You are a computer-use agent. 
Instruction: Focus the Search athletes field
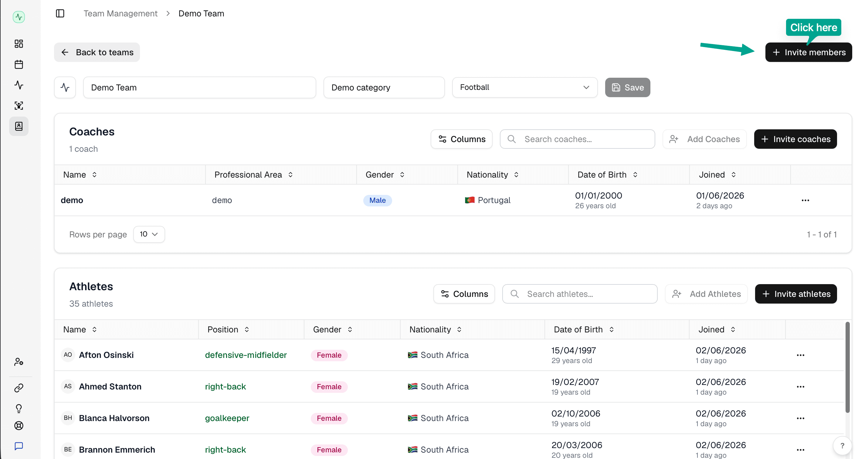coord(580,294)
